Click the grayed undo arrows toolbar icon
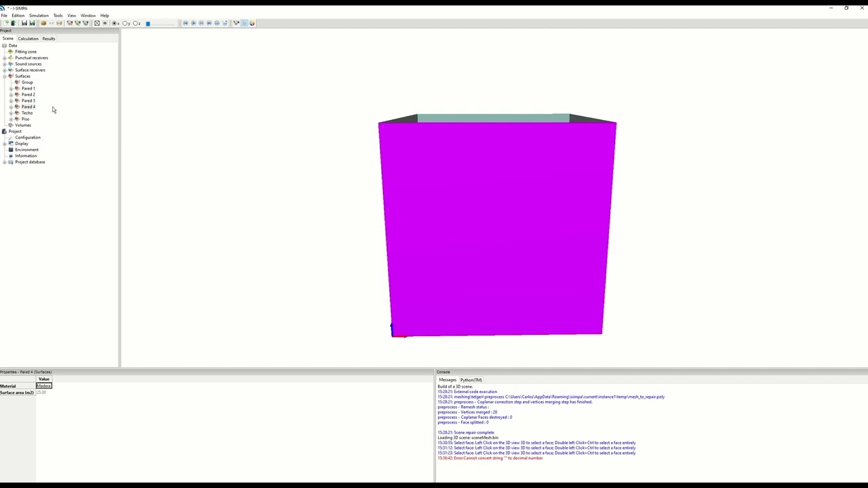The image size is (868, 488). coord(52,23)
